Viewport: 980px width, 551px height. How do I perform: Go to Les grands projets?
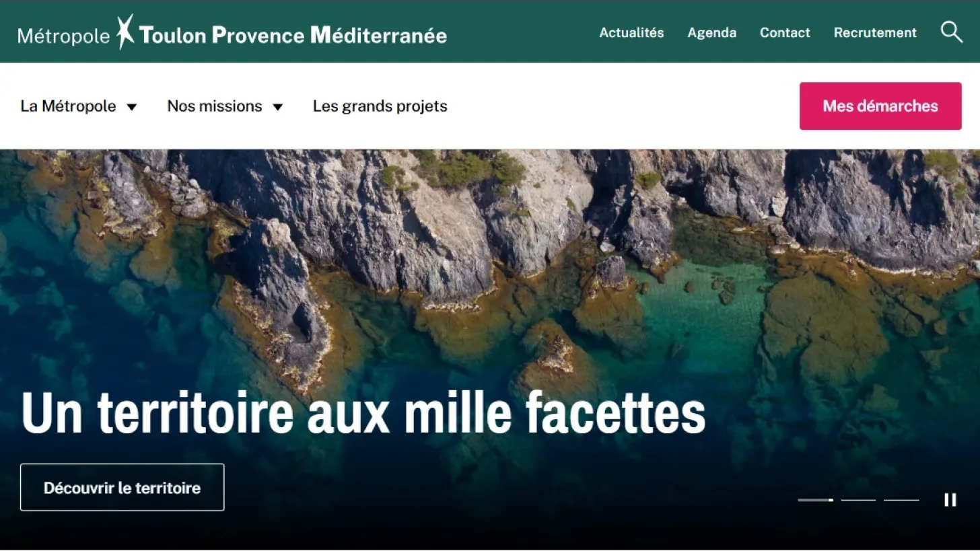380,106
